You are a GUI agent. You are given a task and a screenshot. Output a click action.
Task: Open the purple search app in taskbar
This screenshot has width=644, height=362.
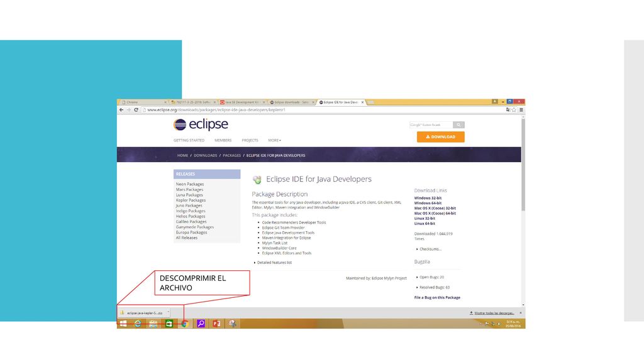tap(201, 324)
